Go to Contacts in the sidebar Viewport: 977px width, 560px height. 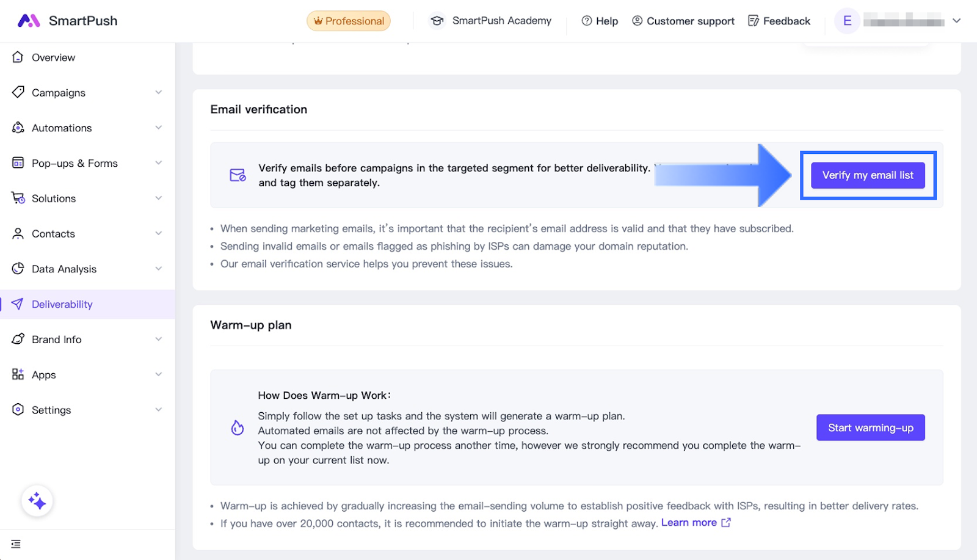pyautogui.click(x=53, y=234)
